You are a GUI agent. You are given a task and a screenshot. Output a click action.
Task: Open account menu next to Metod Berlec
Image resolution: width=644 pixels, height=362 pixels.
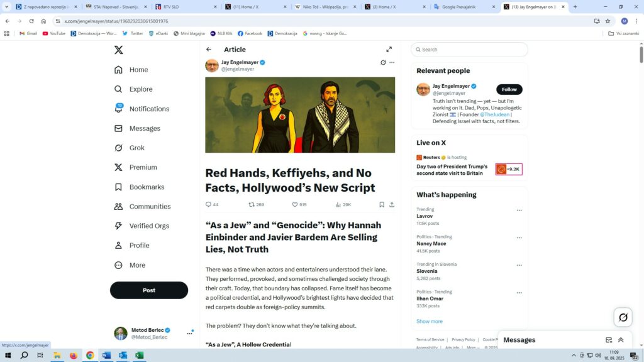[189, 334]
